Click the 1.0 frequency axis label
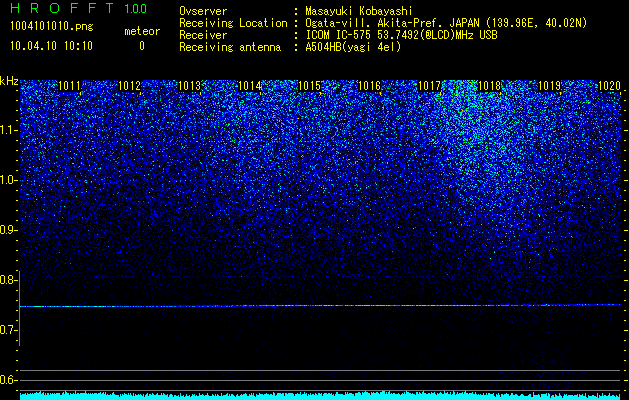 (x=9, y=180)
